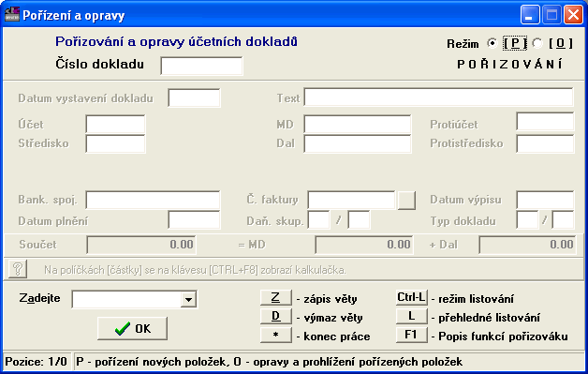This screenshot has width=588, height=374.
Task: Click the first Daň. skup. field
Action: point(318,219)
